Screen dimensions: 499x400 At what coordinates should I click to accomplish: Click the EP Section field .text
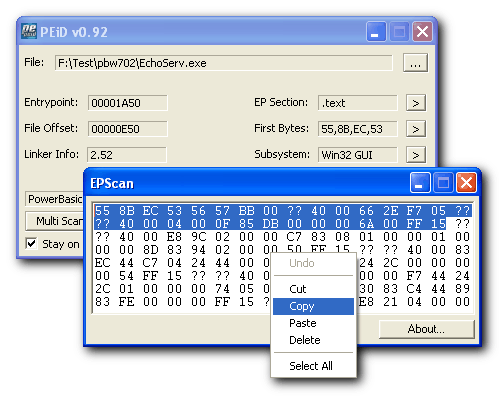pos(358,103)
